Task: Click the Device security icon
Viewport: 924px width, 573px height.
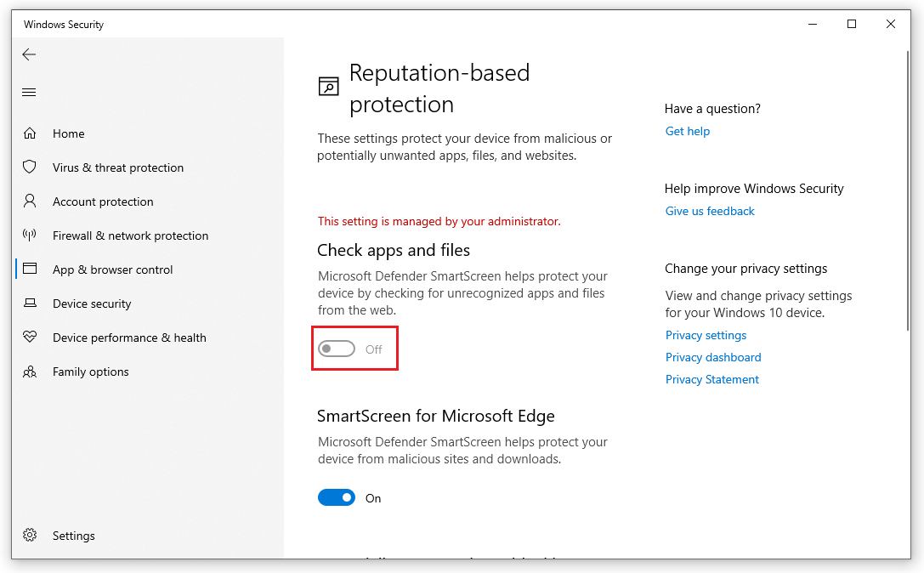Action: [29, 304]
